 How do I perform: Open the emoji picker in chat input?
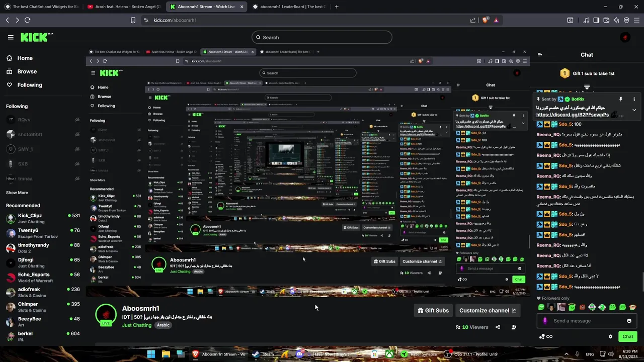(629, 321)
